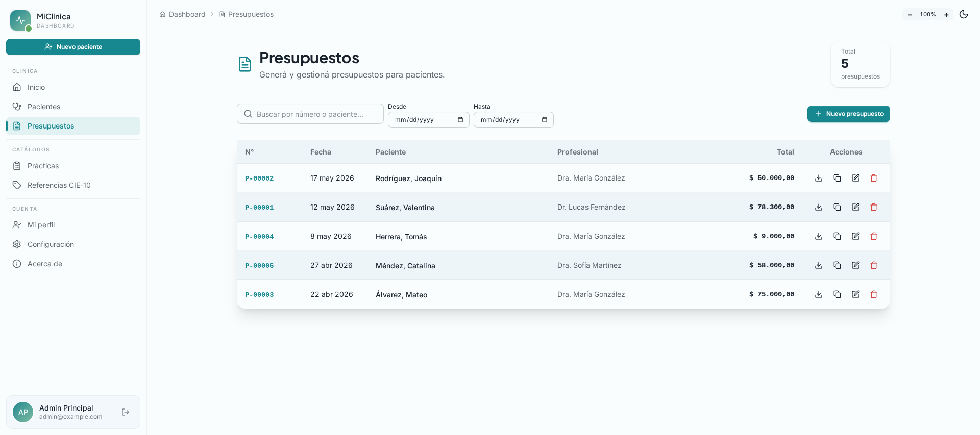Duplicate budget P-00005

(837, 265)
